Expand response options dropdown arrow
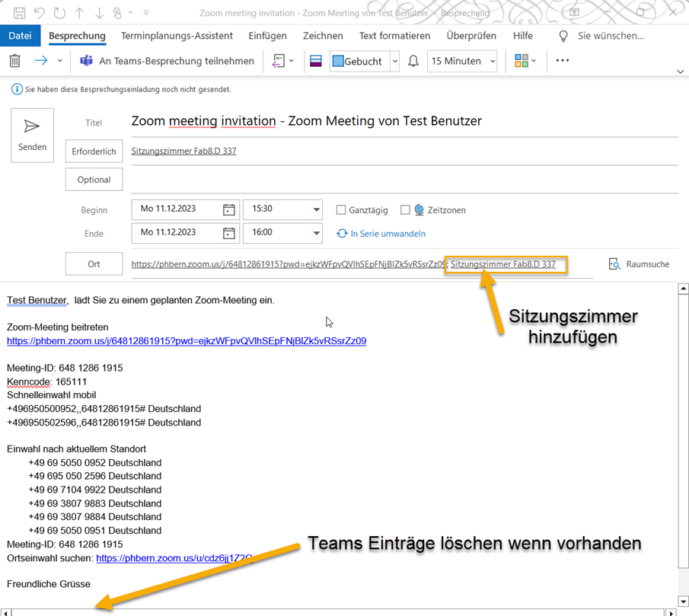 (292, 61)
